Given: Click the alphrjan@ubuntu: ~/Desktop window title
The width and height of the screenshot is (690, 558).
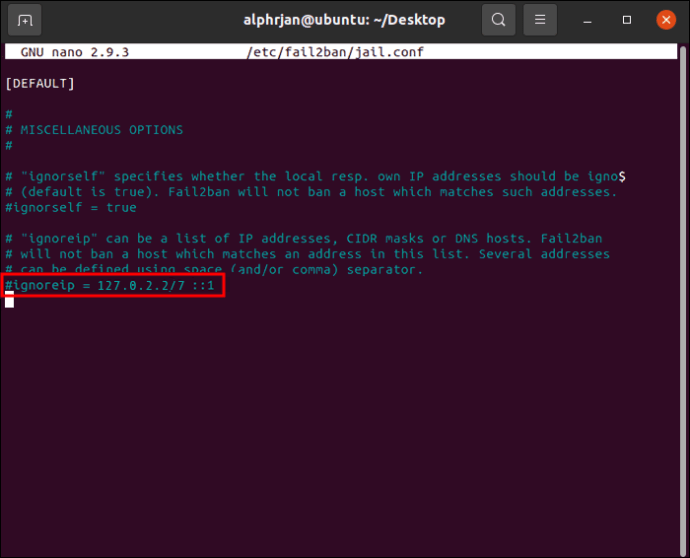Looking at the screenshot, I should [344, 20].
